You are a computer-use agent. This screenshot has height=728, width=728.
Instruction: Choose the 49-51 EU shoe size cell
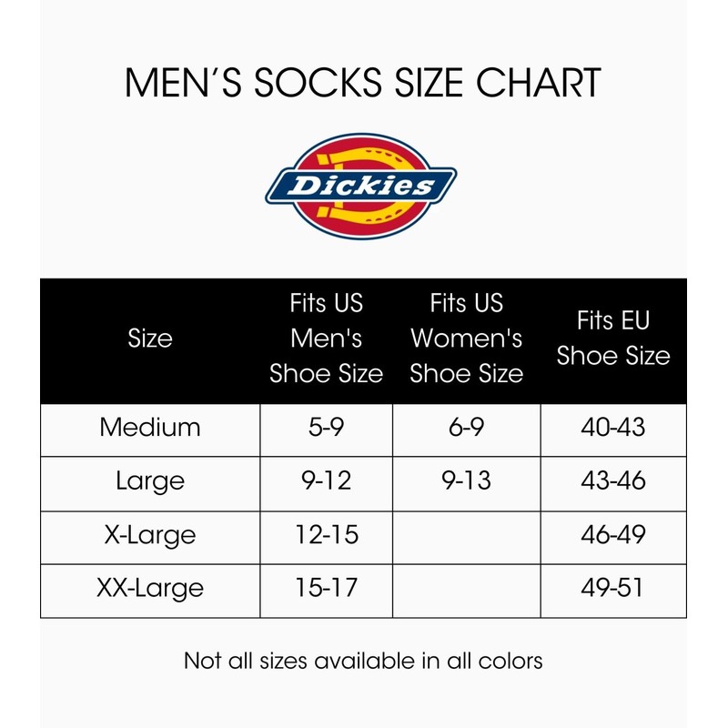[612, 588]
